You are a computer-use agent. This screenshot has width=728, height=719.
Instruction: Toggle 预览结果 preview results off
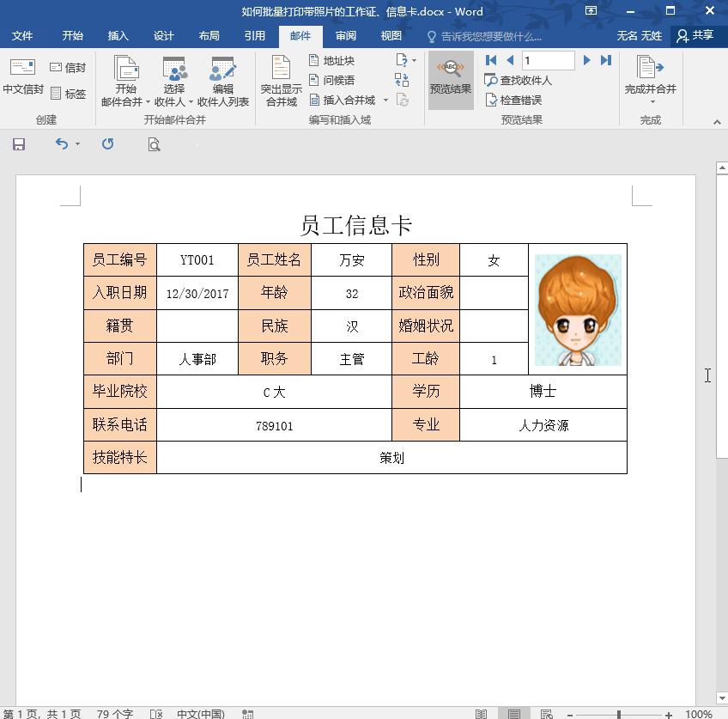point(450,80)
